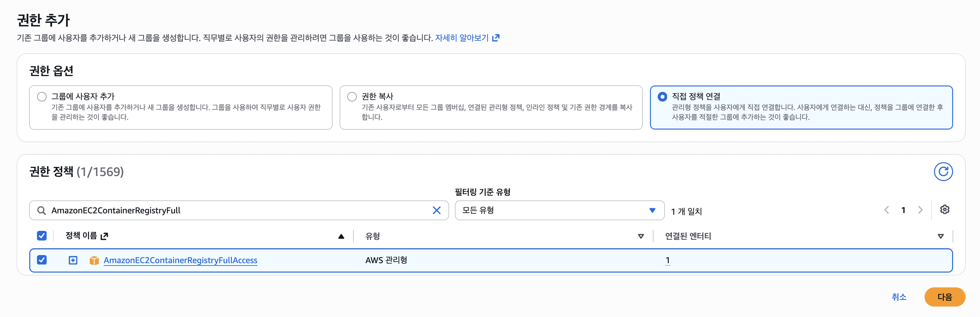
Task: Click the orange policy box icon
Action: 94,260
